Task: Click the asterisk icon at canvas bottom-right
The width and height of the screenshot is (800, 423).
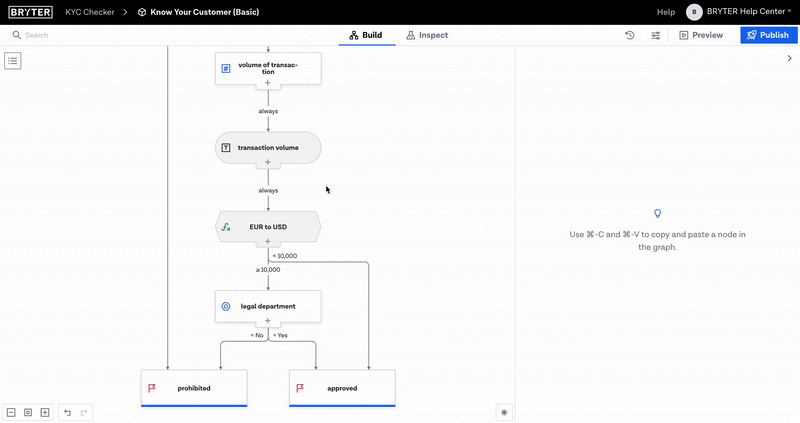Action: [x=504, y=412]
